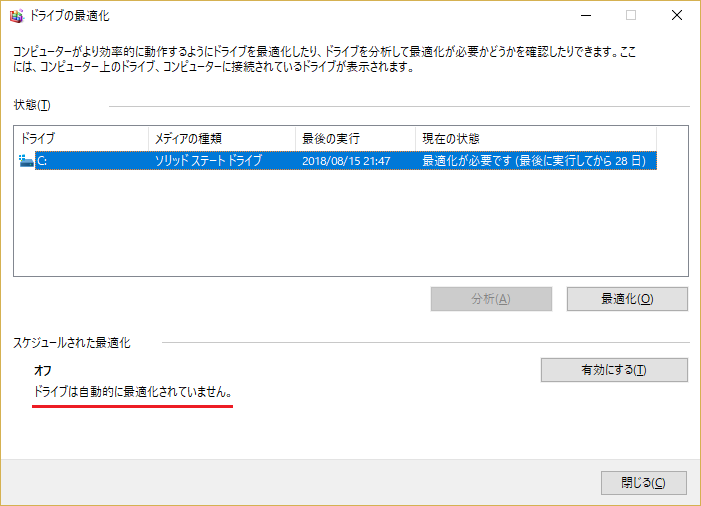Screen dimensions: 701x506
Task: Click the 現在の状態 column header
Action: (x=535, y=138)
